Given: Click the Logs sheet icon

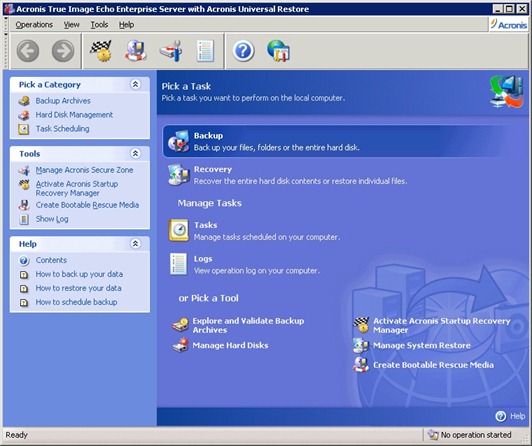Looking at the screenshot, I should (x=178, y=264).
